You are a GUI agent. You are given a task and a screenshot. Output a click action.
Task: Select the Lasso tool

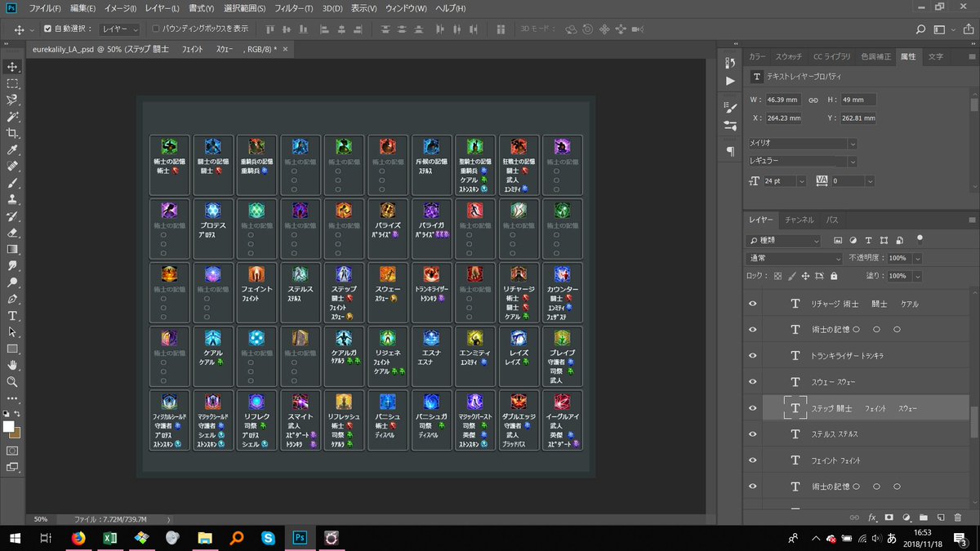(12, 100)
